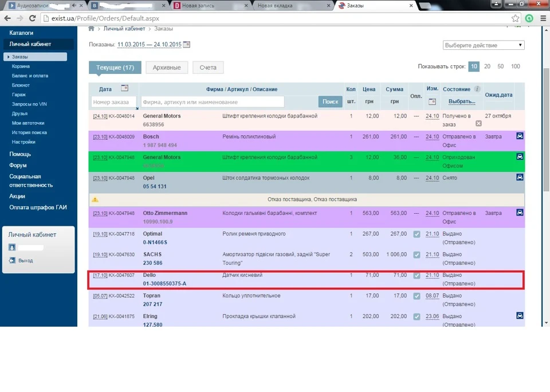The image size is (550, 392).
Task: Close the Заказы browser tab
Action: [x=411, y=6]
